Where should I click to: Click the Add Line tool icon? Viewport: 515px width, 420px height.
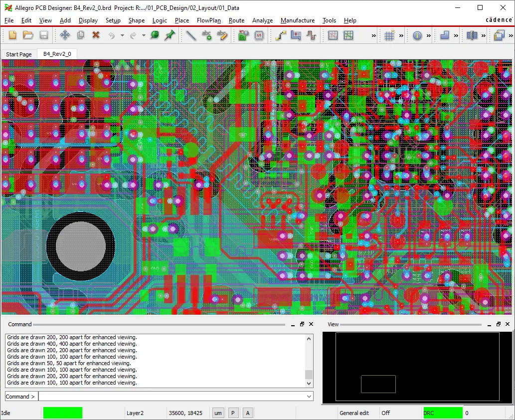tap(190, 35)
